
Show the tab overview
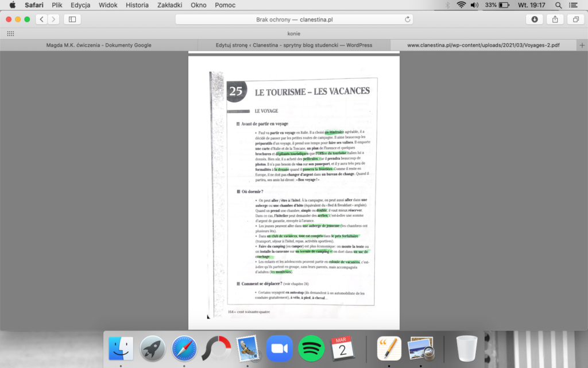(575, 19)
